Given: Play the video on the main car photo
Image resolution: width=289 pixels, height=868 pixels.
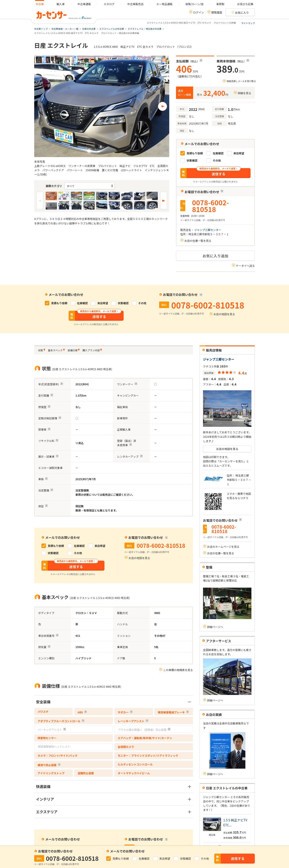Looking at the screenshot, I should [163, 106].
